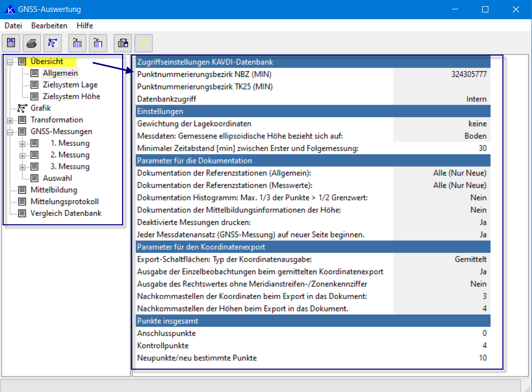This screenshot has width=532, height=392.
Task: Collapse the Übersicht tree node
Action: pyautogui.click(x=10, y=62)
